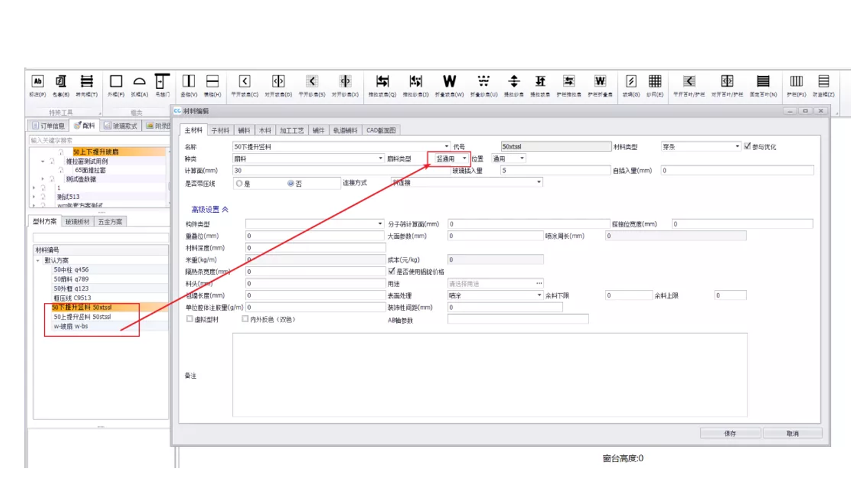Select the 固定百叶(N) fixed louver tool

(763, 84)
